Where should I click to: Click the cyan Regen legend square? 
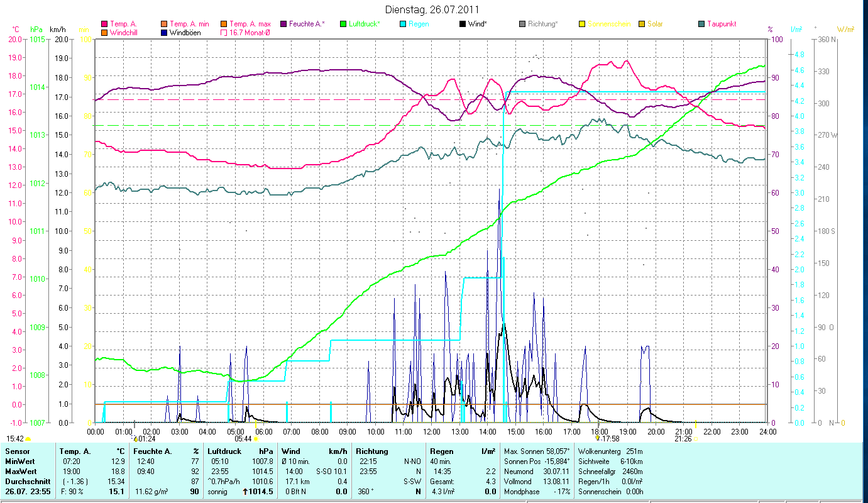[403, 24]
